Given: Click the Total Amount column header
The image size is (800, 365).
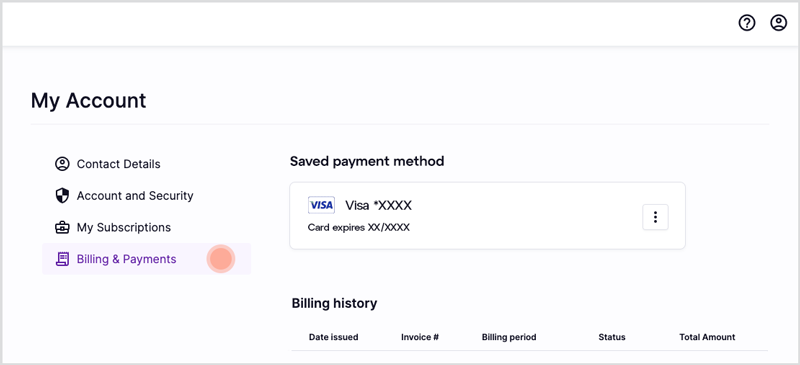Looking at the screenshot, I should tap(707, 337).
